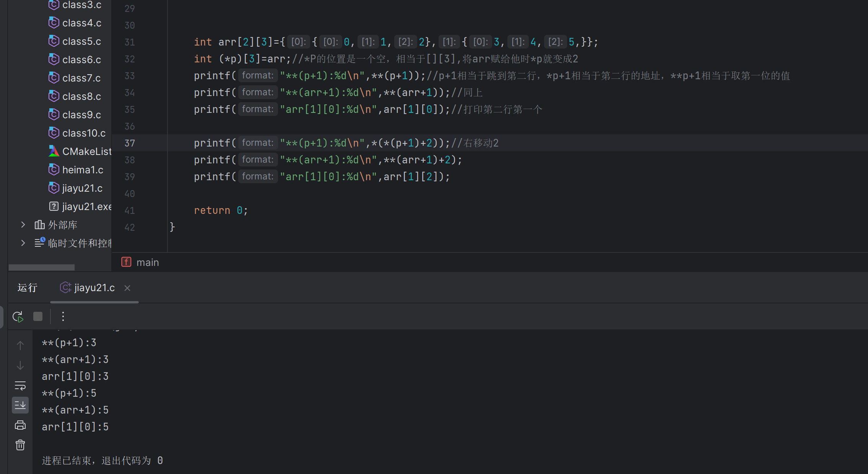Open the 运行 tool window label
The image size is (868, 474).
coord(28,288)
